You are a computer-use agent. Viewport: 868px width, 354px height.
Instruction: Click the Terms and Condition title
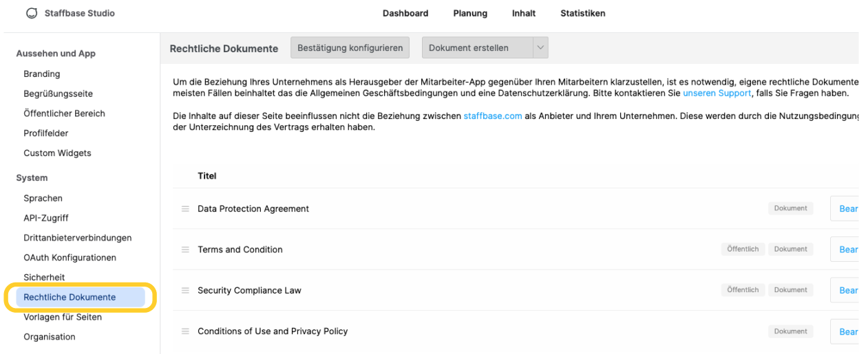click(240, 250)
